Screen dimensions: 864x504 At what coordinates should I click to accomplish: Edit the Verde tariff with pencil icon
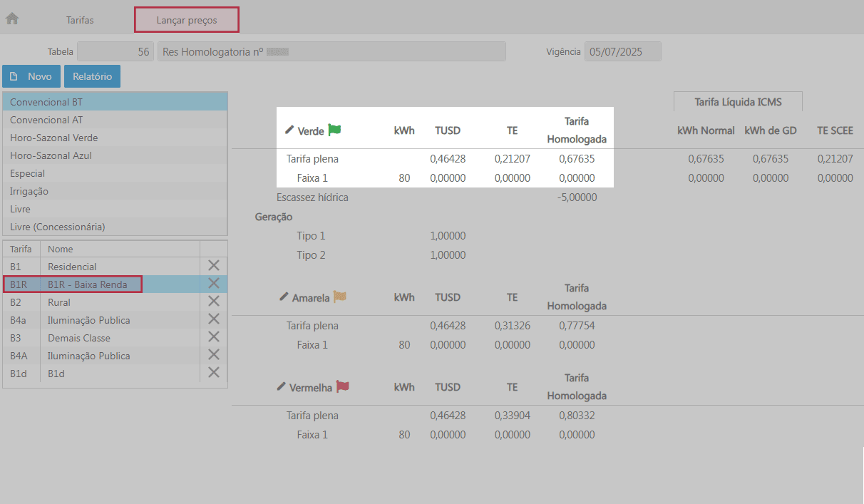tap(289, 130)
